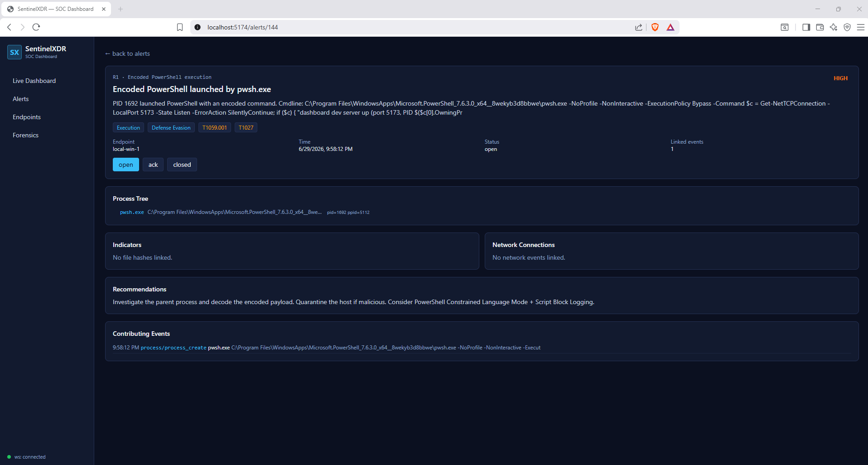Click the Brave Rewards triangle icon
Image resolution: width=868 pixels, height=465 pixels.
pos(670,27)
